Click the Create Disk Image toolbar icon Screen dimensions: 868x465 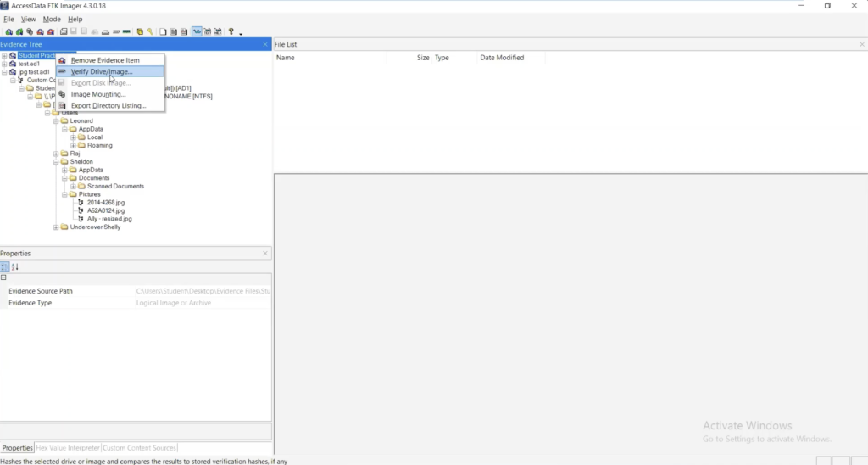click(x=64, y=31)
